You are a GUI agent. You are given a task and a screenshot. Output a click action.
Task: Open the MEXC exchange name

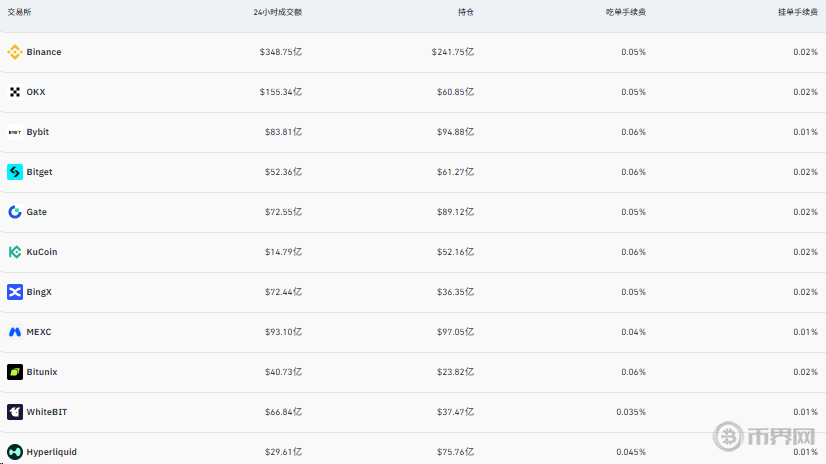point(38,332)
